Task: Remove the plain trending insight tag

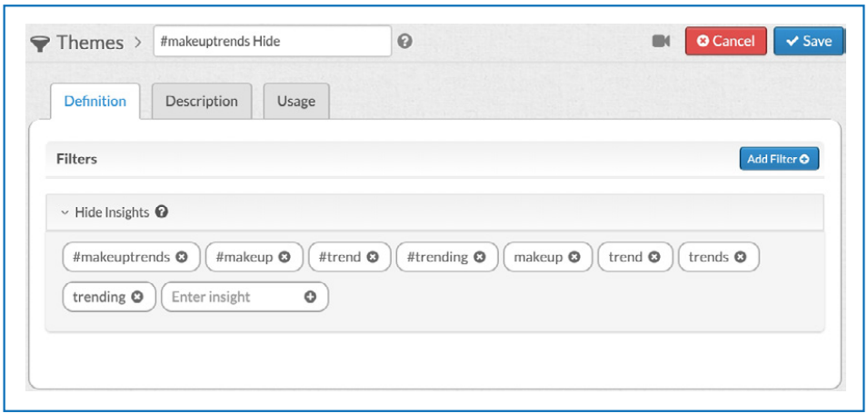Action: click(137, 297)
